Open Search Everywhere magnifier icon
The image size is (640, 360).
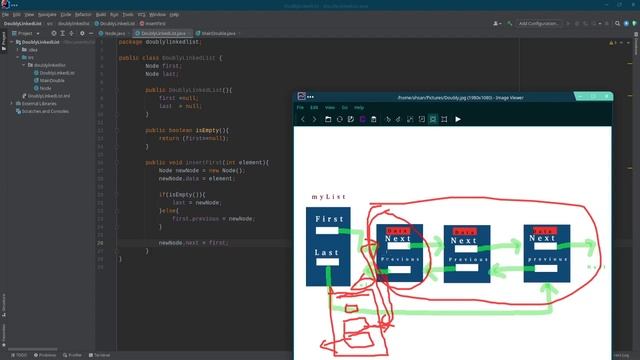[x=618, y=24]
